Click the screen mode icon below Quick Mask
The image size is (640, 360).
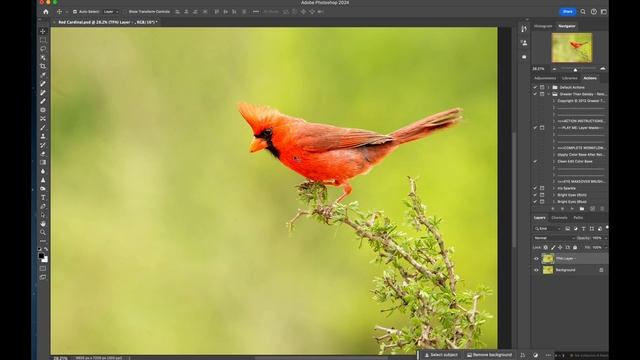coord(43,278)
